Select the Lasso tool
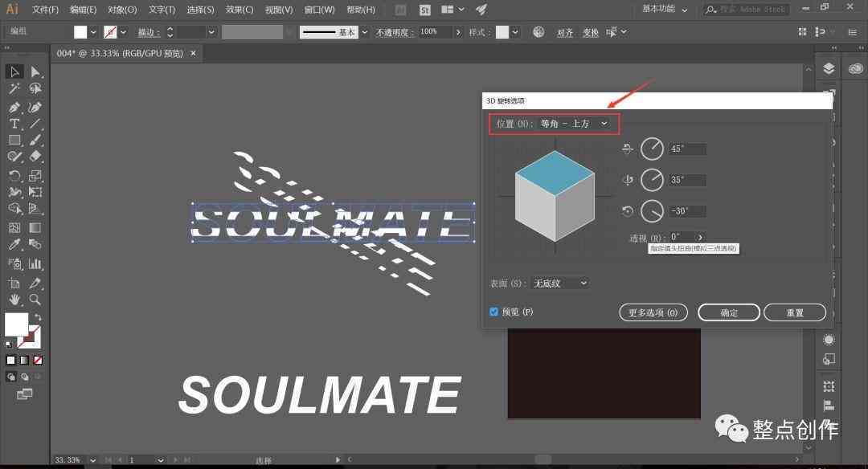Image resolution: width=868 pixels, height=469 pixels. point(35,88)
